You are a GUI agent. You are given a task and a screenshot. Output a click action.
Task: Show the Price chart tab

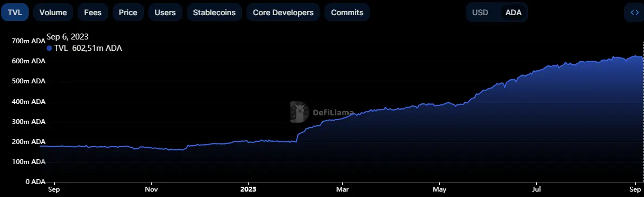(x=128, y=12)
